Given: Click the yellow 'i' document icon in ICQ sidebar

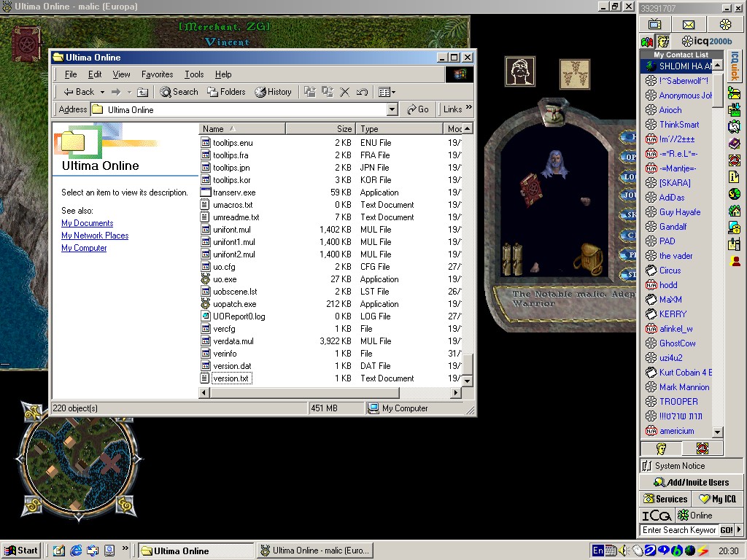Looking at the screenshot, I should pyautogui.click(x=734, y=176).
